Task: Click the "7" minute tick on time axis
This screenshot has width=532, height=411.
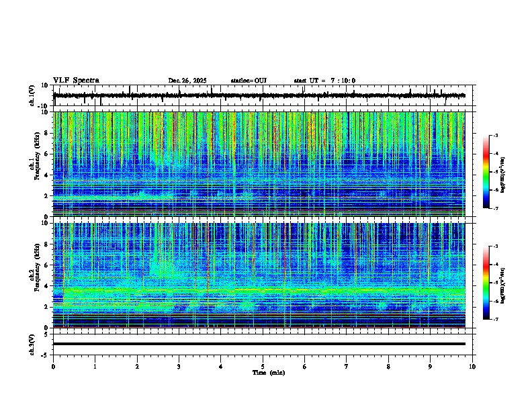Action: 347,367
